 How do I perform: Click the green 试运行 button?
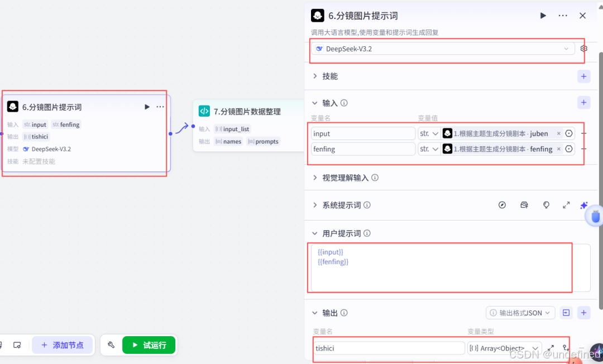tap(149, 345)
